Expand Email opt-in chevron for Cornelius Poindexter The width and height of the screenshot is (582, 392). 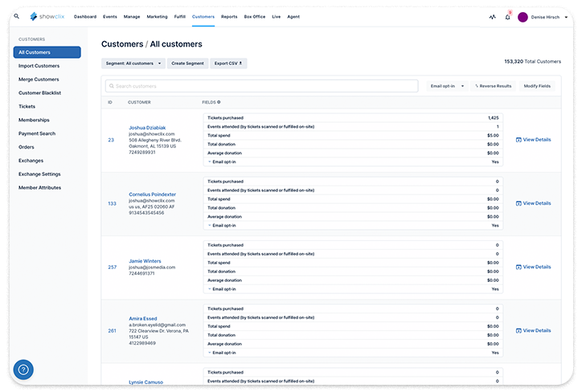pos(210,226)
